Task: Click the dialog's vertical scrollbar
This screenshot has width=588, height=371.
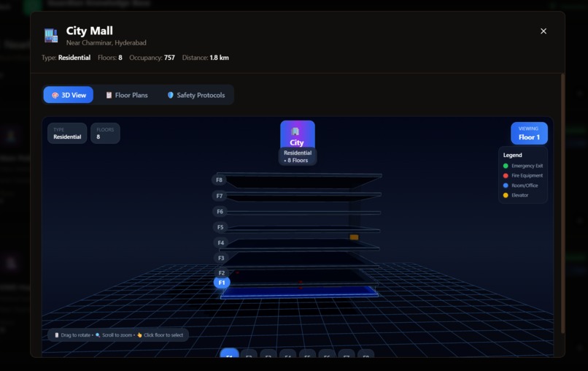Action: 562,203
